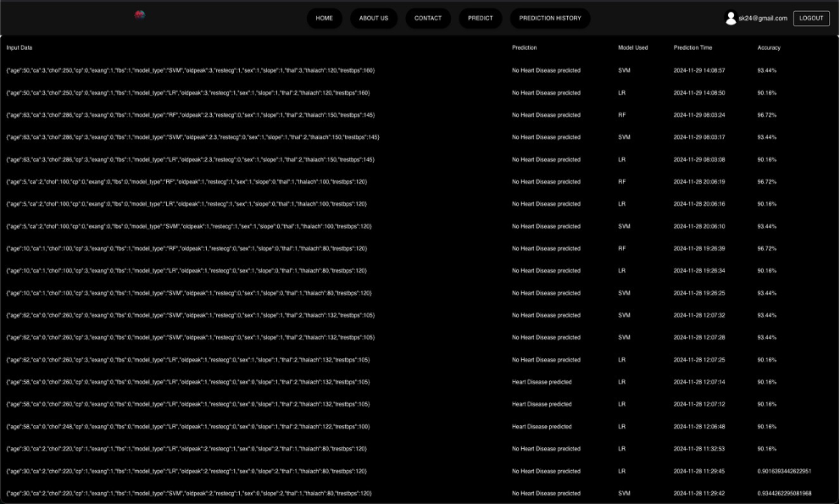Select the timestamp 2024-11-29 14:08:57

click(x=699, y=70)
